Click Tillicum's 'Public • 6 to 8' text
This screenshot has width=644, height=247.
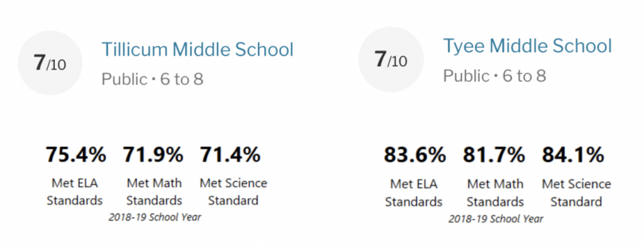tap(152, 79)
